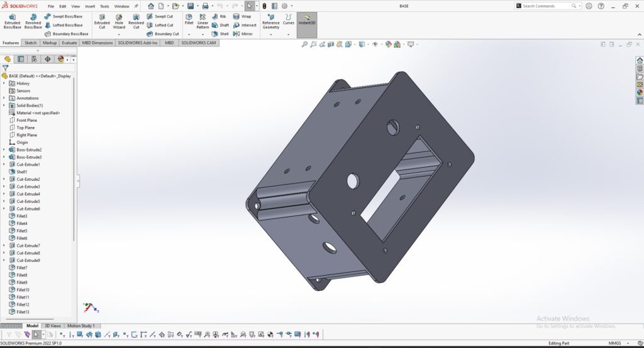The width and height of the screenshot is (644, 348).
Task: Choose the Fillet tool in ribbon
Action: 189,20
